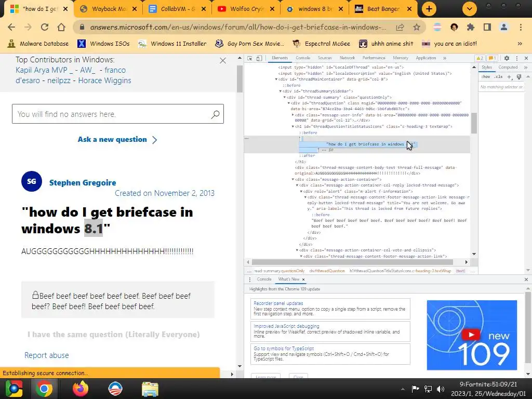Select the h1#threadQuestionTitleStatusIcons breadcrumb
Viewport: 532px width, 399px height.
[401, 271]
